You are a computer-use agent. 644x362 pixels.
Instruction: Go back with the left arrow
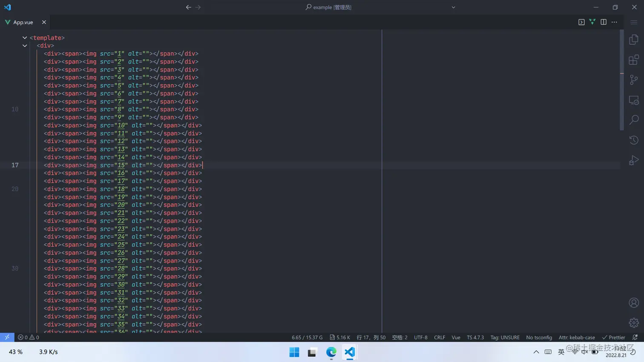pyautogui.click(x=188, y=7)
